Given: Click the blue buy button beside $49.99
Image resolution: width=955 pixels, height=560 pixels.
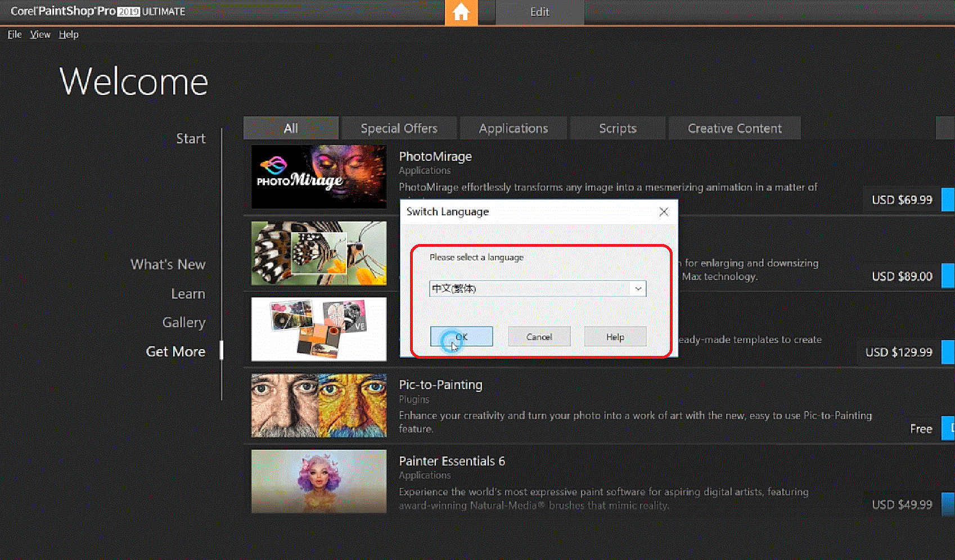Looking at the screenshot, I should click(948, 504).
